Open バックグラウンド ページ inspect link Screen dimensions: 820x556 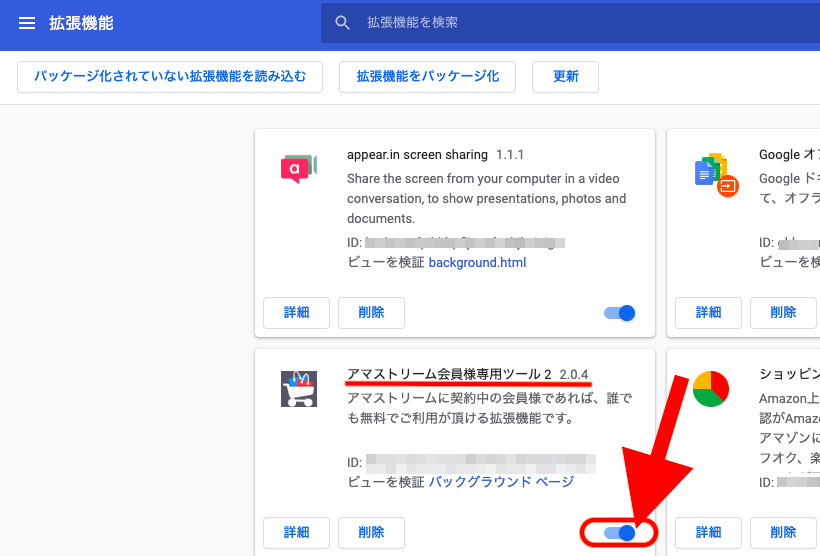tap(502, 482)
